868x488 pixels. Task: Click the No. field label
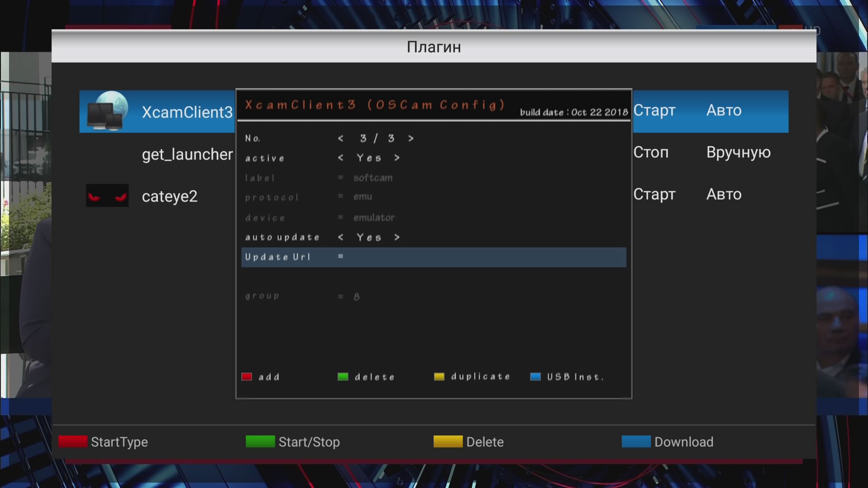(252, 138)
